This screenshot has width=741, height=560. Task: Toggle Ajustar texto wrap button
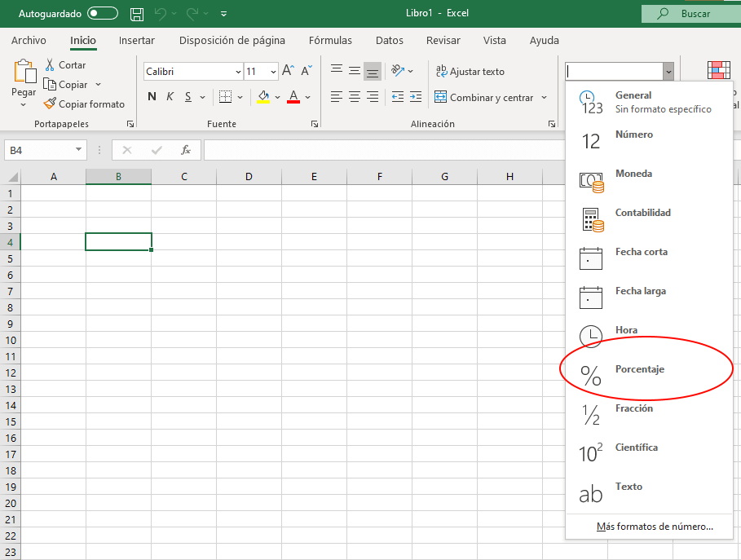coord(470,72)
